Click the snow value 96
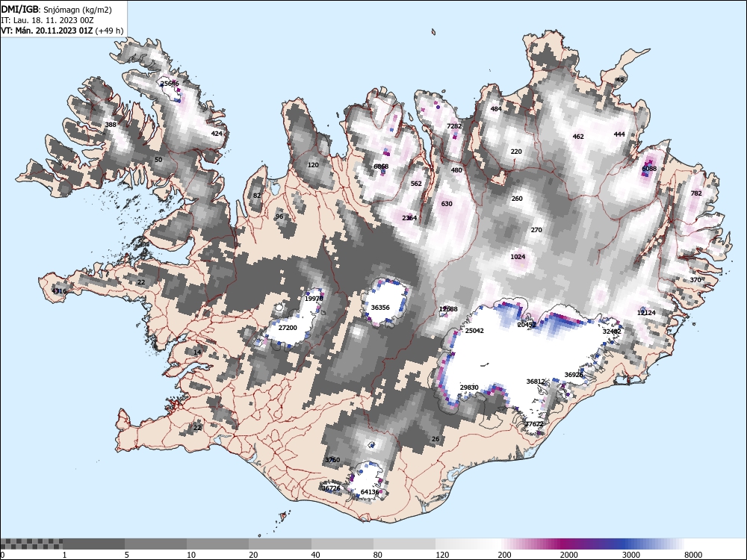Screen dimensions: 747x560 point(279,217)
